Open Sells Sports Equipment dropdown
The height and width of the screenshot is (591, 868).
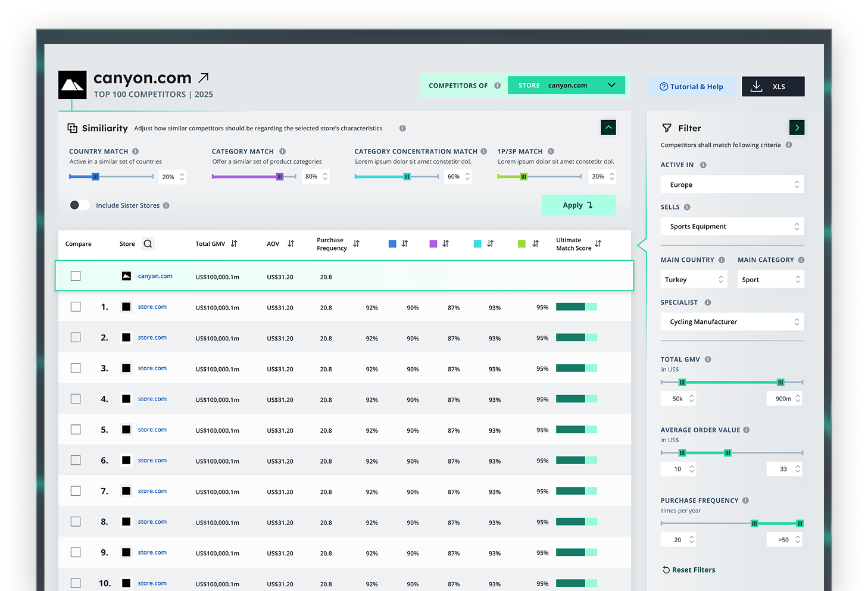[732, 226]
